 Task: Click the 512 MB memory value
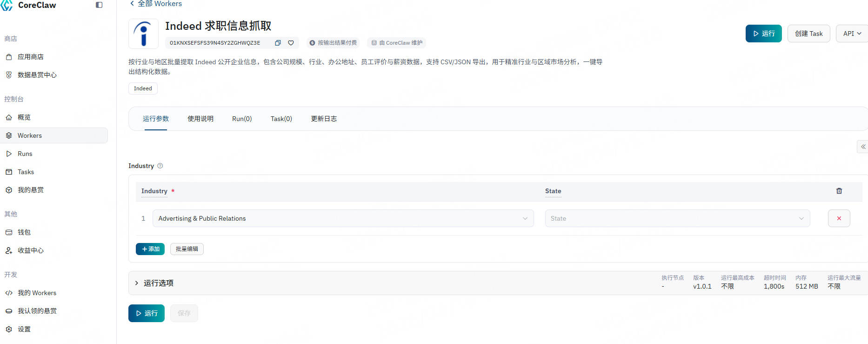[x=807, y=286]
